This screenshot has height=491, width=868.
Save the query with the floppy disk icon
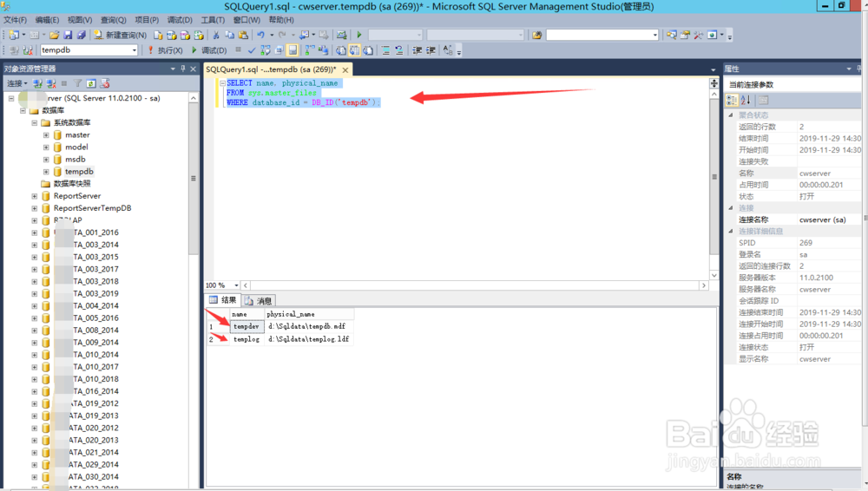[68, 35]
